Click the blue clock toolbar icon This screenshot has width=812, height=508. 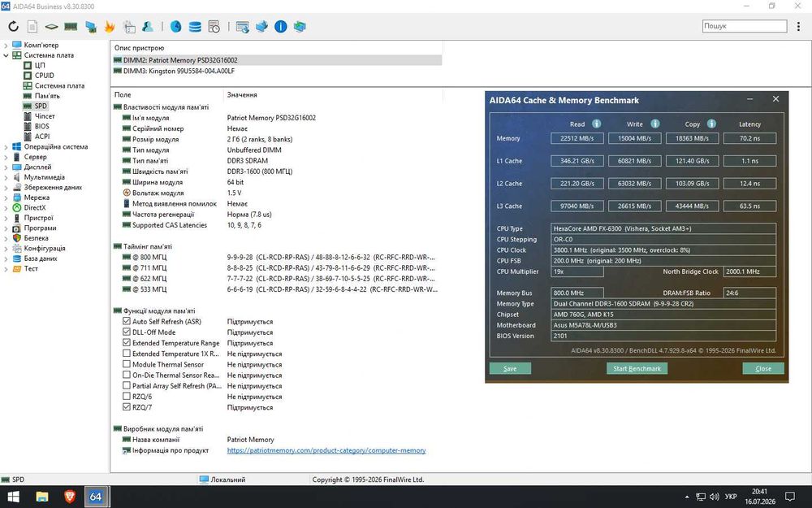point(175,27)
